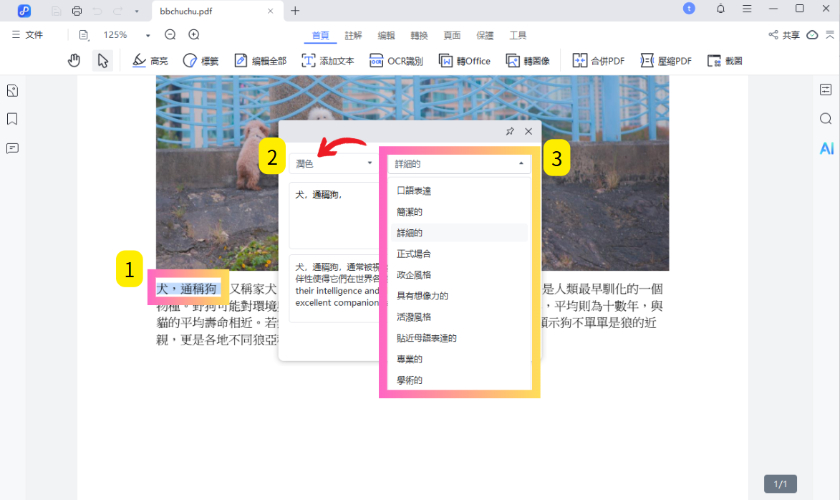The image size is (840, 500).
Task: Switch to the 保護 protect tab
Action: [485, 35]
